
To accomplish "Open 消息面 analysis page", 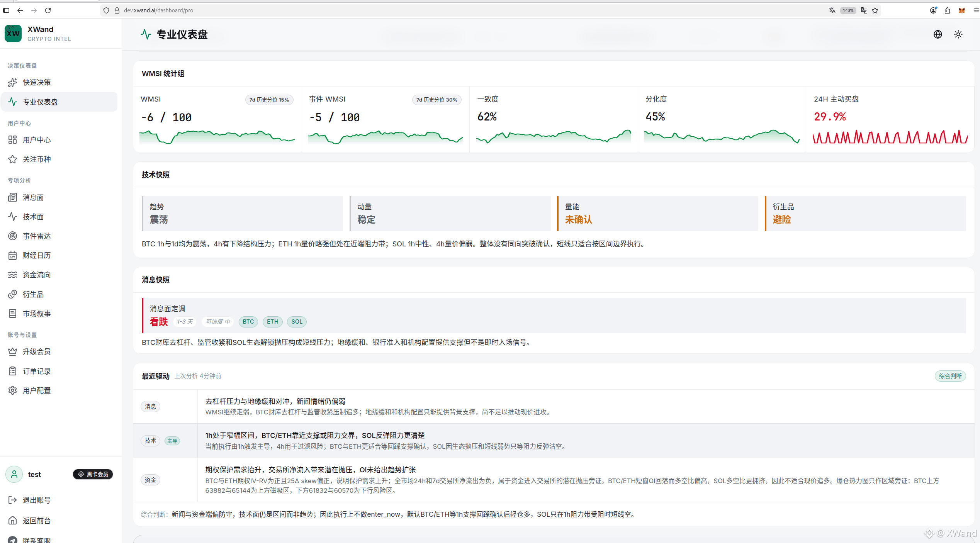I will pos(59,197).
